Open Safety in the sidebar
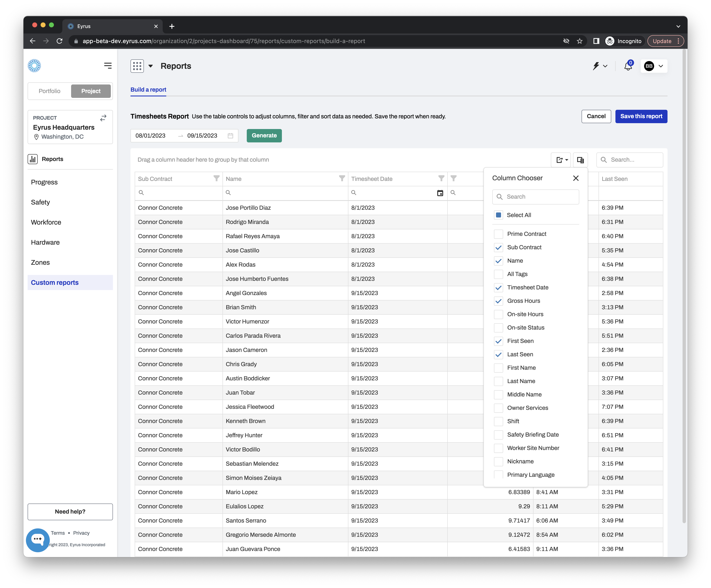 click(x=40, y=202)
